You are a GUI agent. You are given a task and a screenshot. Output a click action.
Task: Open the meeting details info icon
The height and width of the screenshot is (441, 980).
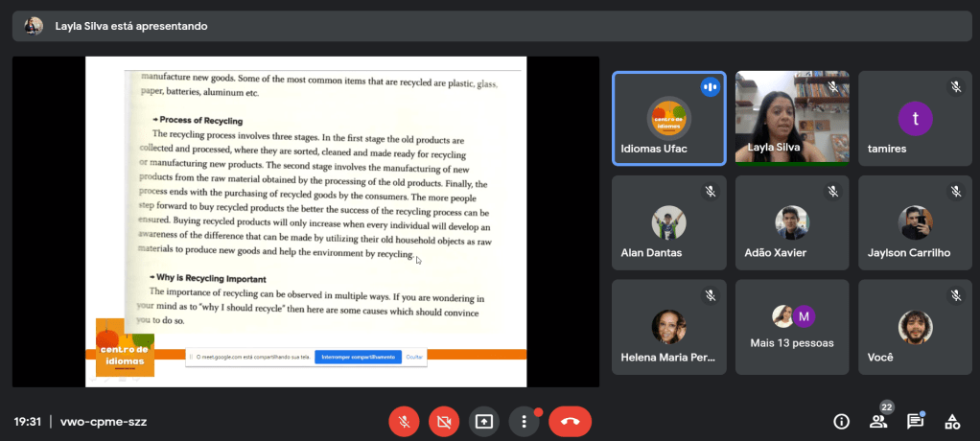841,421
